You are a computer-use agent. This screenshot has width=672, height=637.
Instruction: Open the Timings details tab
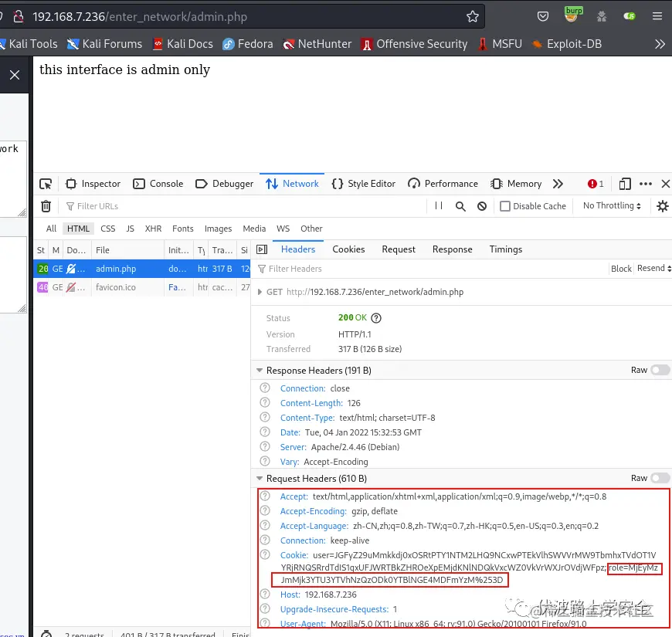pos(506,249)
